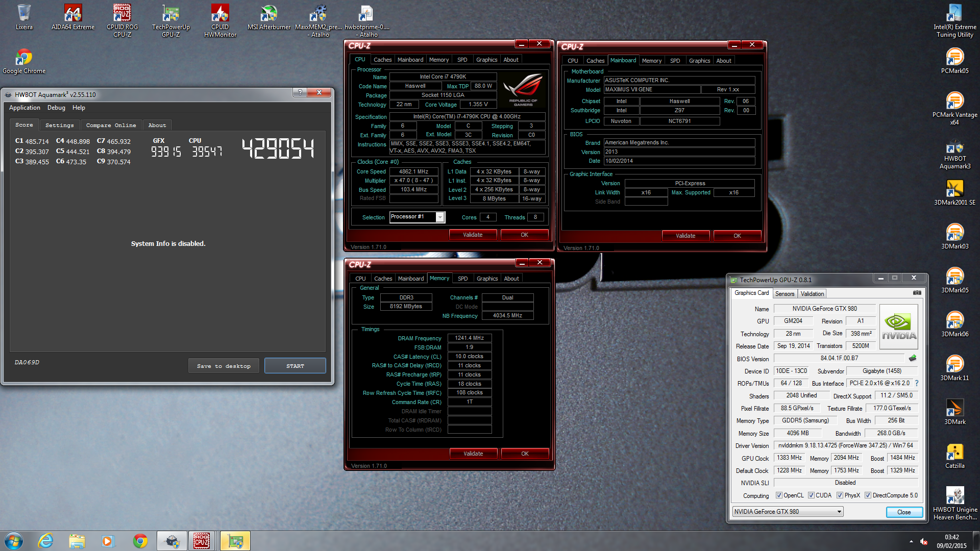Open Chrome from the taskbar
This screenshot has width=980, height=551.
pyautogui.click(x=140, y=541)
